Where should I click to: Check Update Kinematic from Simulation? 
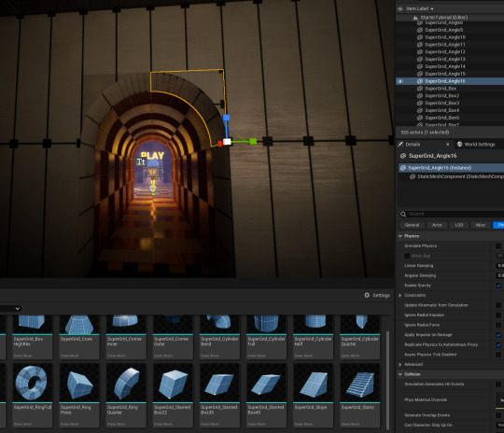coord(498,305)
